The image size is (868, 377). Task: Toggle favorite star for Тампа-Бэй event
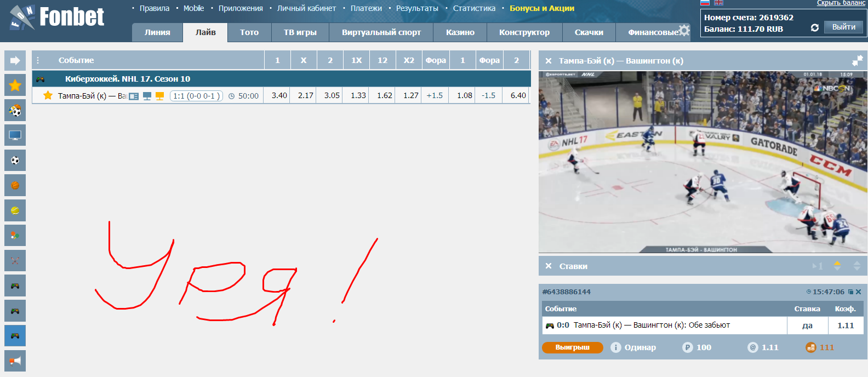tap(48, 95)
